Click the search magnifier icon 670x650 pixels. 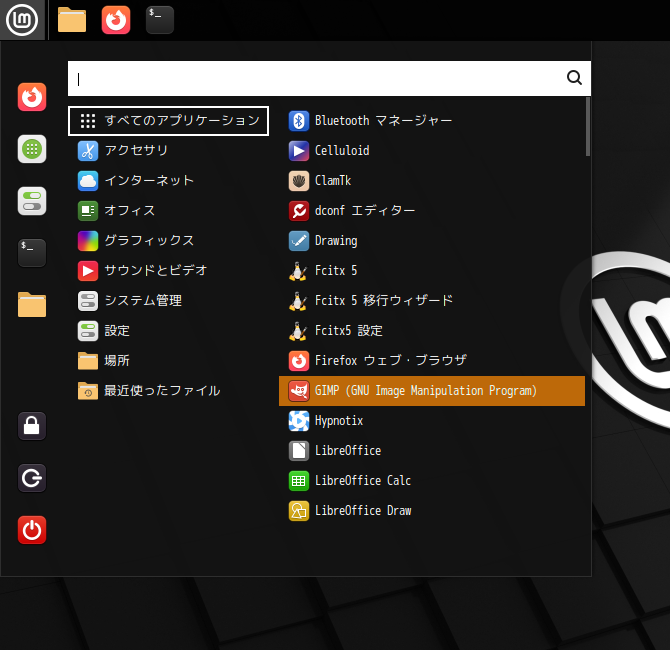click(x=574, y=78)
